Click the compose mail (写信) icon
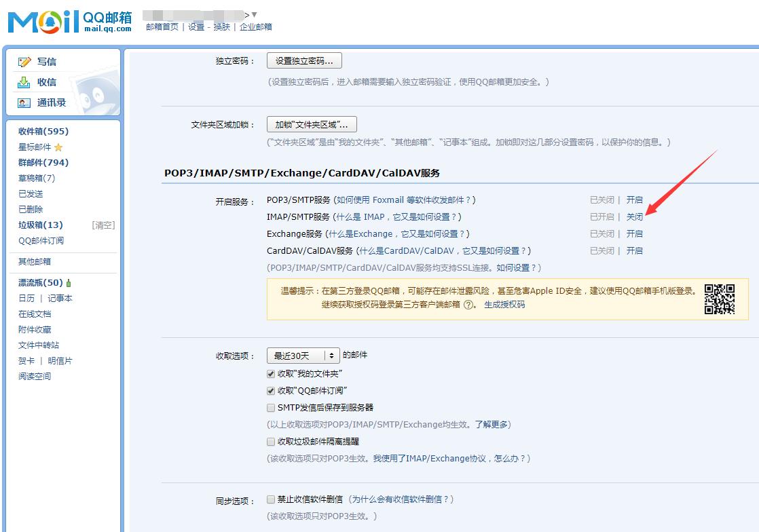This screenshot has height=532, width=759. 23,61
